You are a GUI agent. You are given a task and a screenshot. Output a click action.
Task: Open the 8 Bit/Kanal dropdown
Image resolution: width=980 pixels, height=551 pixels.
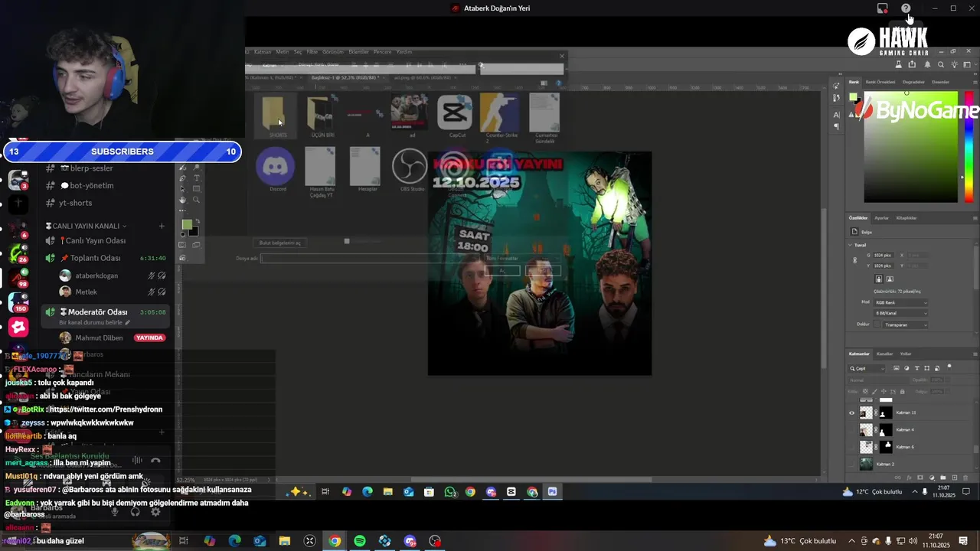click(901, 313)
